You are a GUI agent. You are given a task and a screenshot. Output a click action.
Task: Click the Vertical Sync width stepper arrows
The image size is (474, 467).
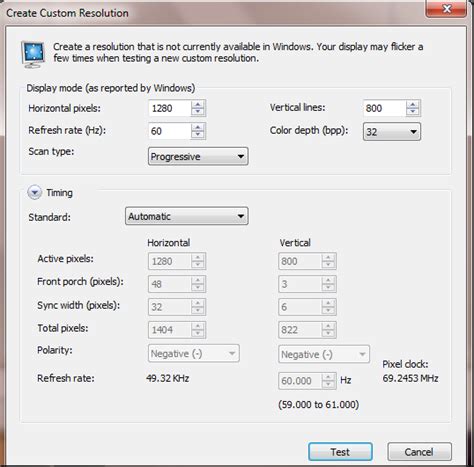(328, 307)
